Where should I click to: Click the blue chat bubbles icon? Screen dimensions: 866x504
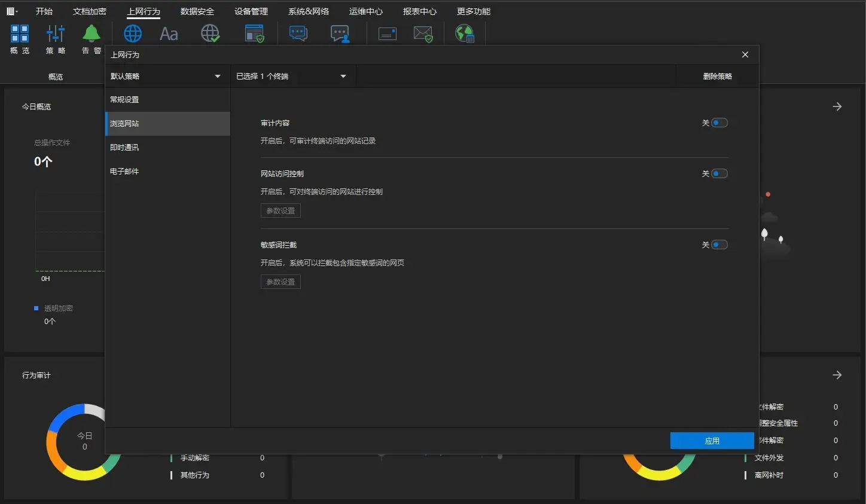(298, 33)
